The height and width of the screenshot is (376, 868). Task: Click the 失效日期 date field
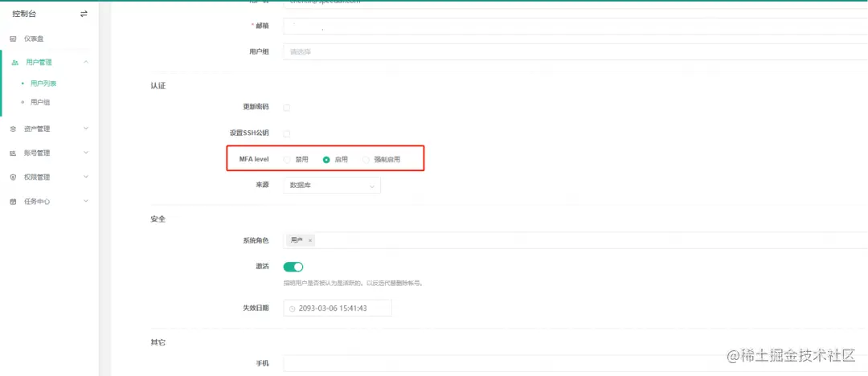pos(337,309)
